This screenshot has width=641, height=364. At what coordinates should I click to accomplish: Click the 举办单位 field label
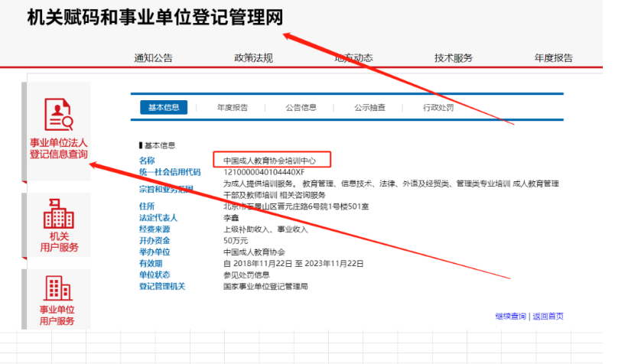(155, 252)
